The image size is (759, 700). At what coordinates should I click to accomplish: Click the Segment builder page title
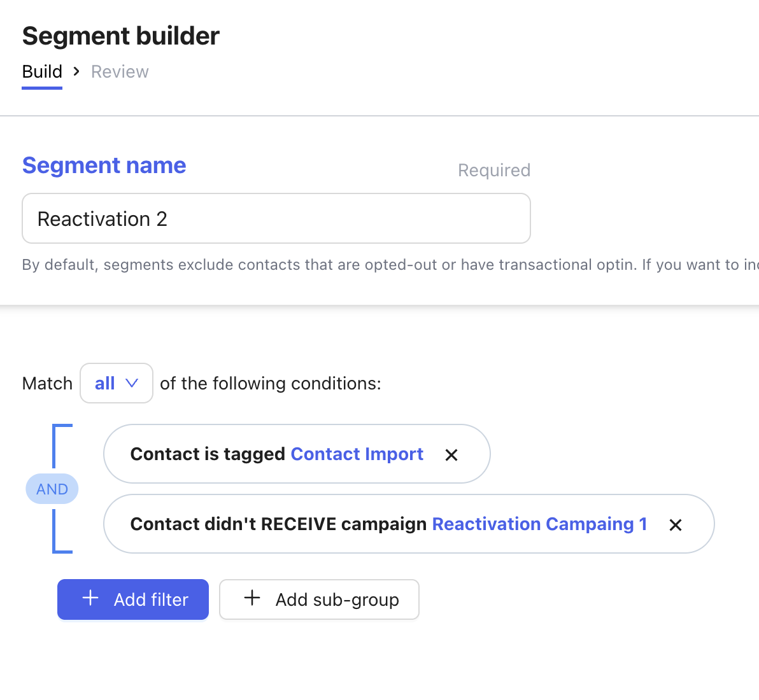(x=120, y=36)
